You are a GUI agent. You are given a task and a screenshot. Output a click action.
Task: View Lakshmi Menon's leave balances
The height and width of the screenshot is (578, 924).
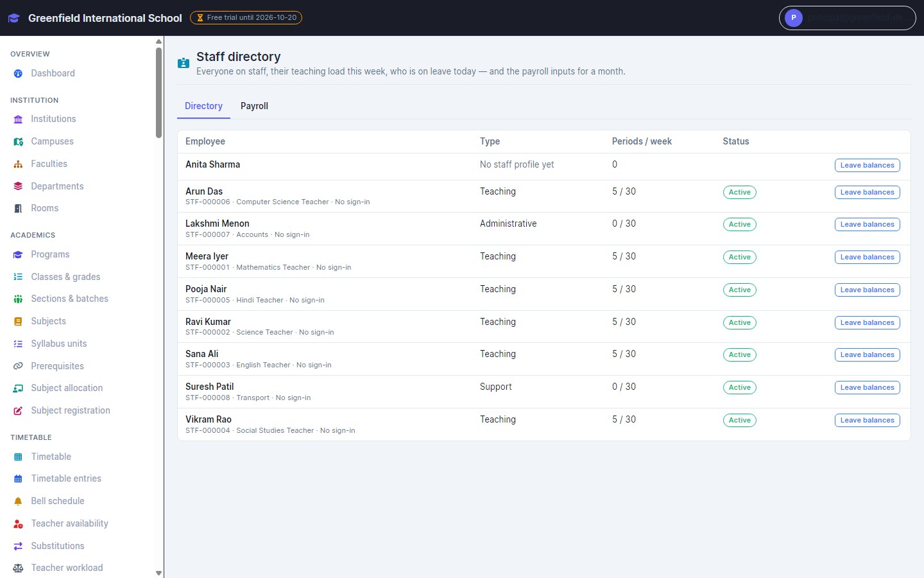[867, 225]
